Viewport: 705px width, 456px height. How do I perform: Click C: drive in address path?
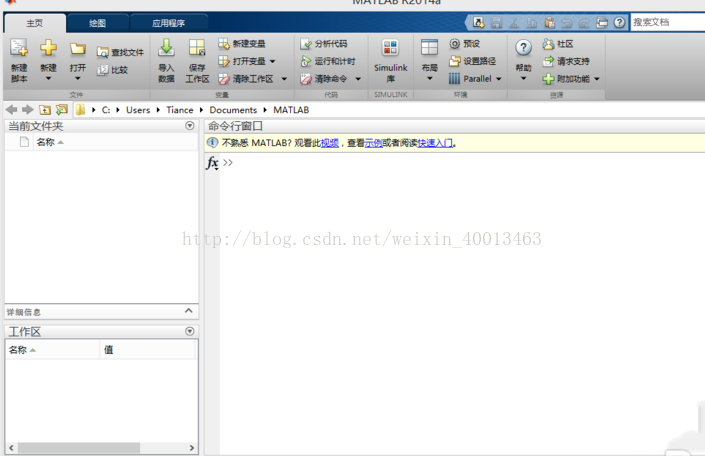(106, 110)
